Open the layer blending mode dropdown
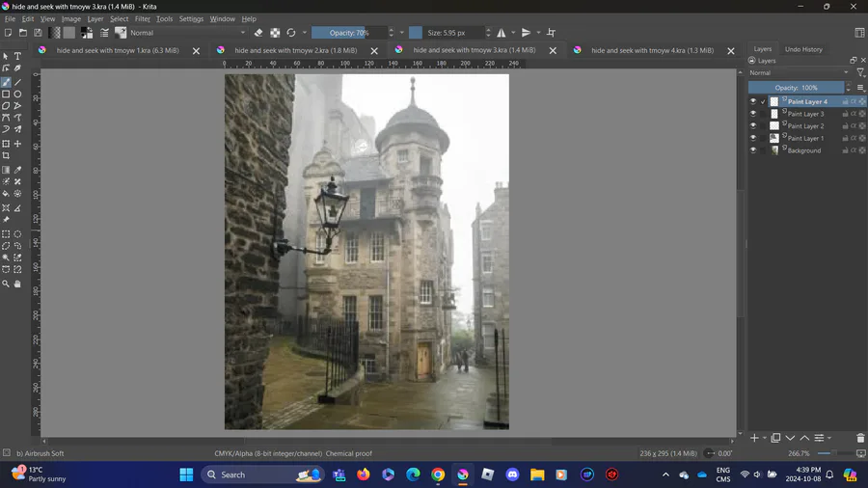 tap(799, 73)
